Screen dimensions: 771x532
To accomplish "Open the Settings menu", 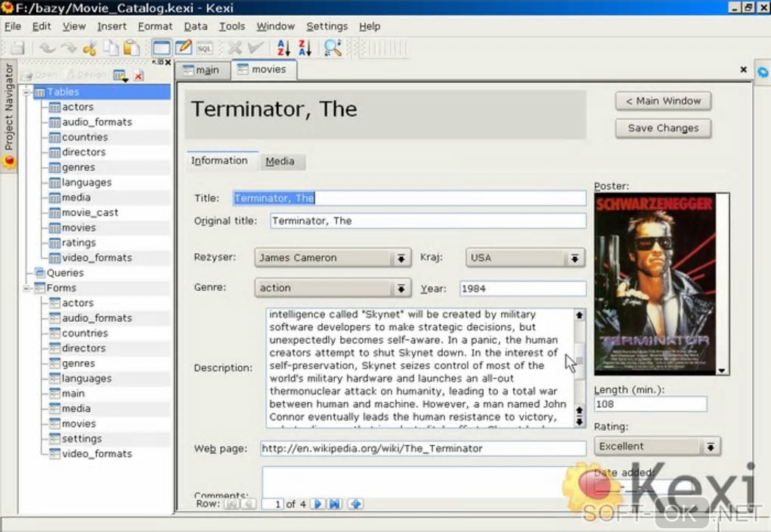I will pyautogui.click(x=327, y=26).
